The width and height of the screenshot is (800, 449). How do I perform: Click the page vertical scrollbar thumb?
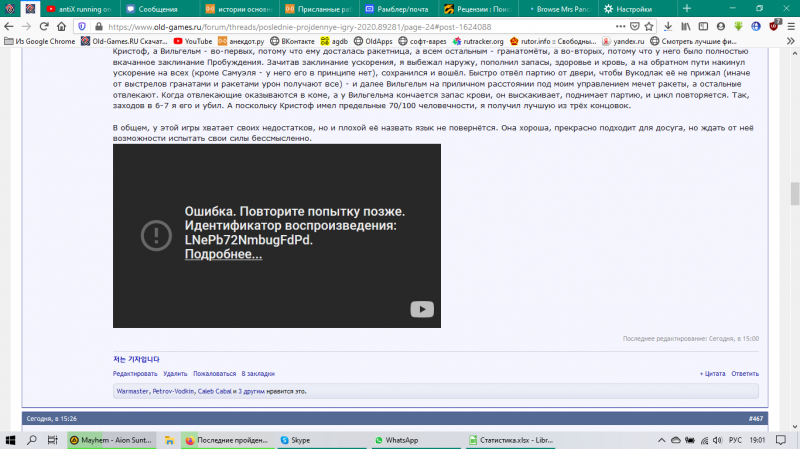pyautogui.click(x=794, y=194)
